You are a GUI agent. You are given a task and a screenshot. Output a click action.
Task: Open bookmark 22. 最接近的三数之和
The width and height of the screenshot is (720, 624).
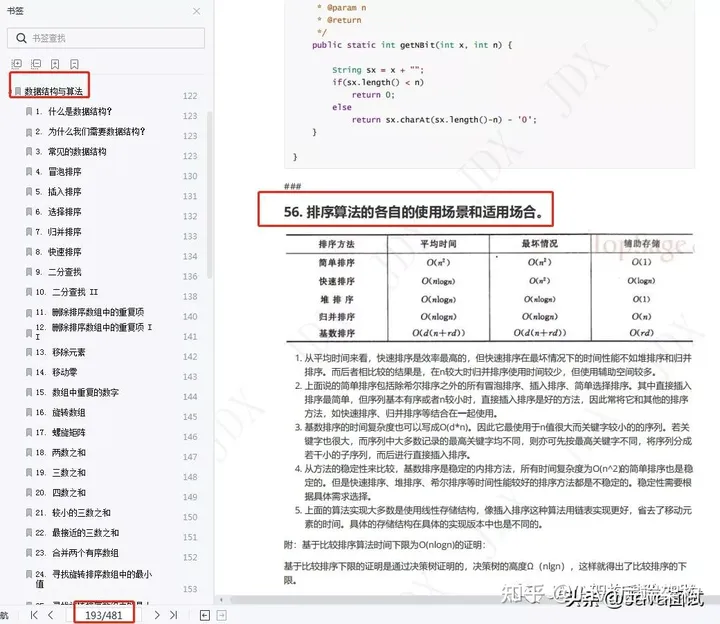coord(77,533)
